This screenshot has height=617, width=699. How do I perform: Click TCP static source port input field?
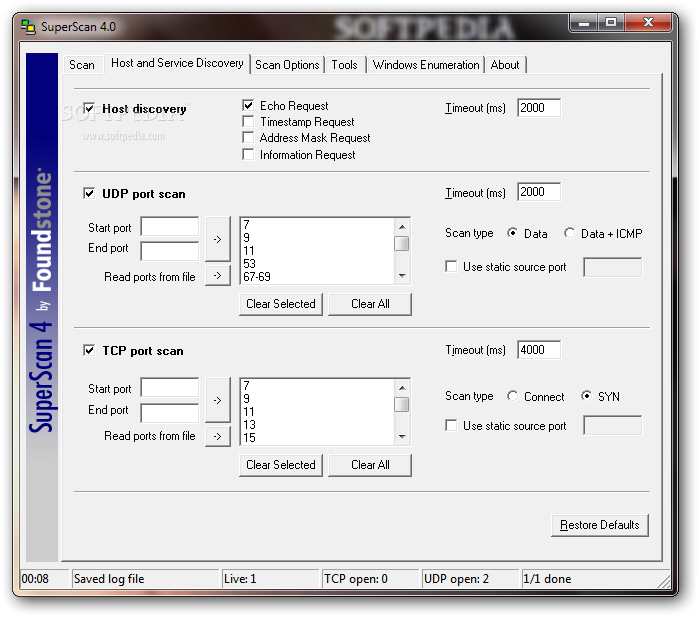(x=613, y=425)
